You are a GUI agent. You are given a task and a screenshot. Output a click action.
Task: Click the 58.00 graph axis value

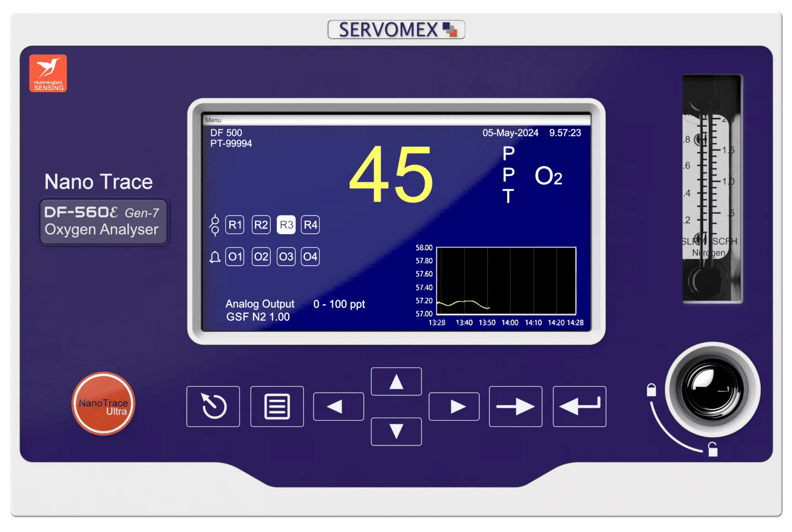tap(424, 247)
